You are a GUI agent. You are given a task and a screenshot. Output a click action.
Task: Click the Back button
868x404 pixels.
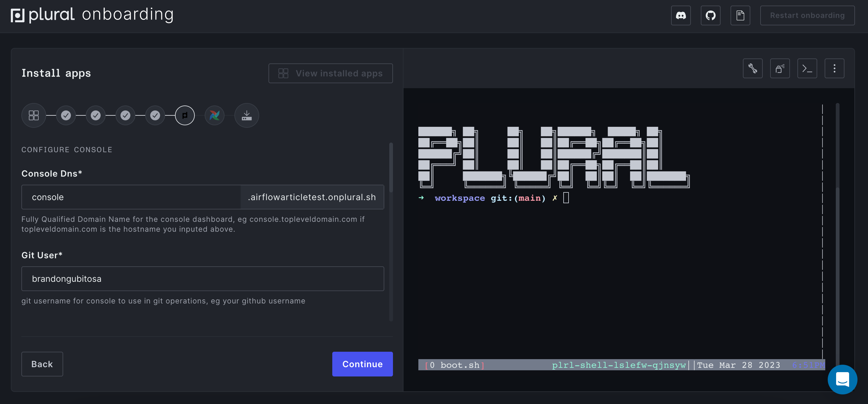click(x=42, y=364)
